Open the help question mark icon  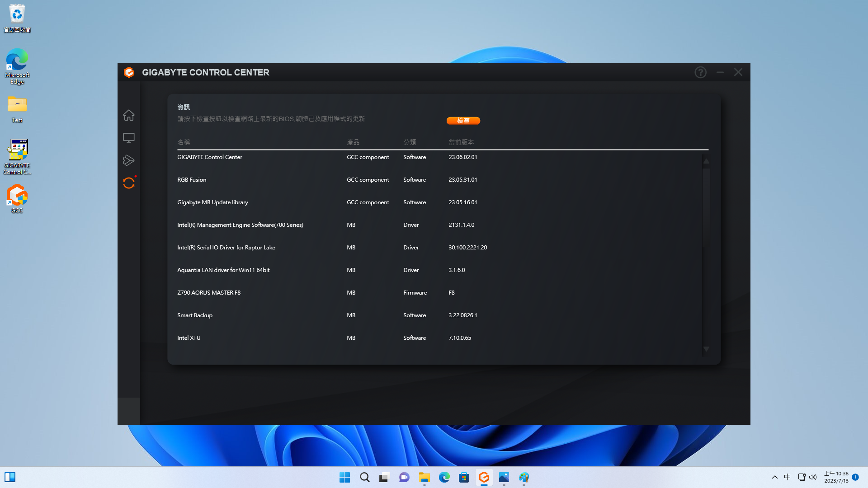700,72
